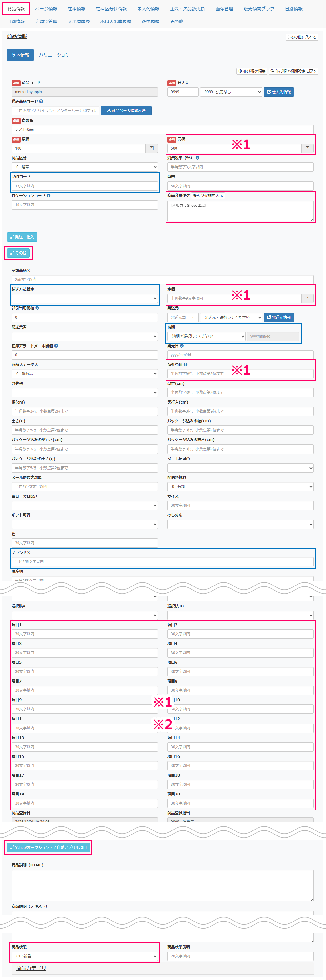Open the 商品区分 dropdown

click(84, 167)
